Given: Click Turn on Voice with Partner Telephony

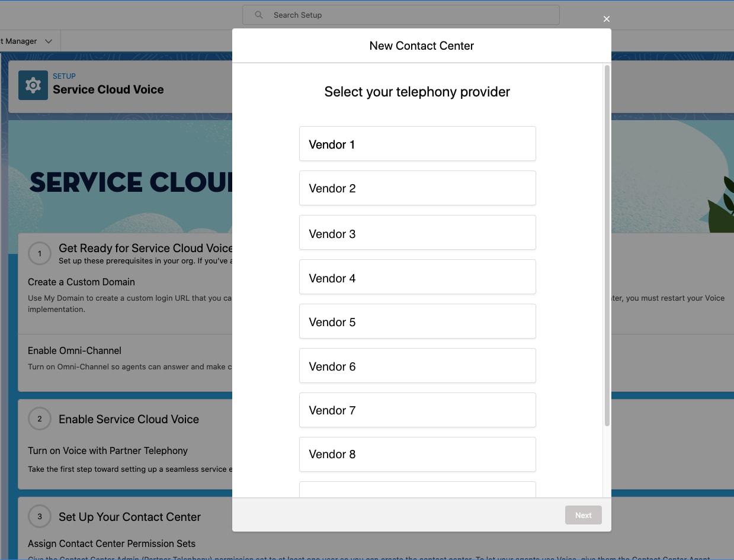Looking at the screenshot, I should [108, 450].
